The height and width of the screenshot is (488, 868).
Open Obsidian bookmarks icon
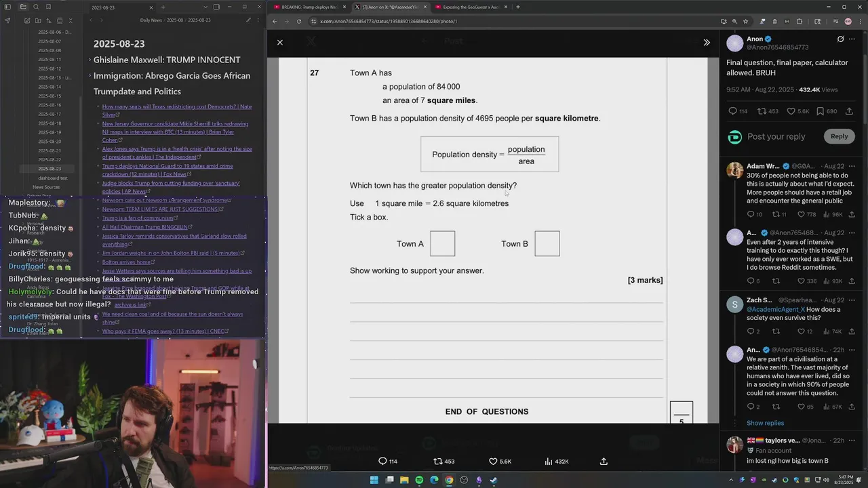point(49,7)
